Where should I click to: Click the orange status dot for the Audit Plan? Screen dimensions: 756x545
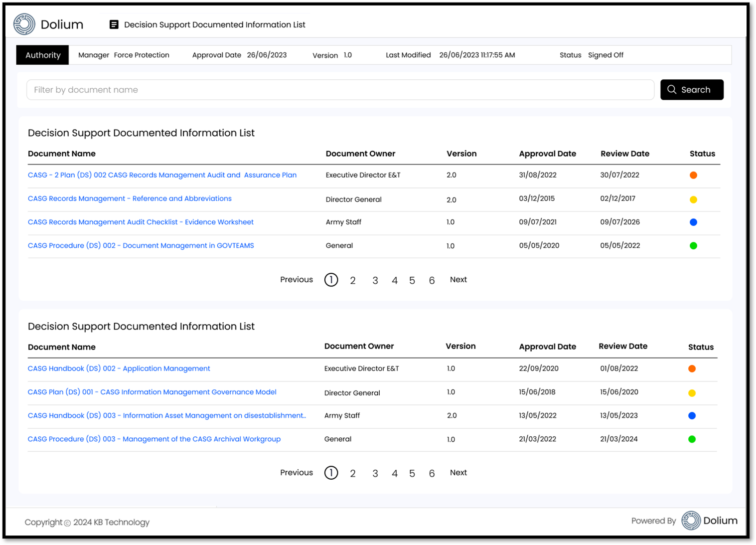point(693,175)
